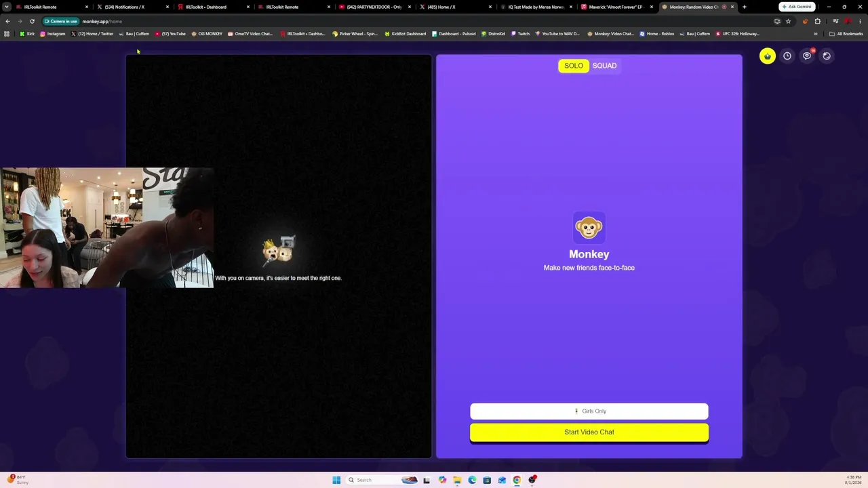
Task: Switch to SQUAD mode
Action: pyautogui.click(x=604, y=66)
